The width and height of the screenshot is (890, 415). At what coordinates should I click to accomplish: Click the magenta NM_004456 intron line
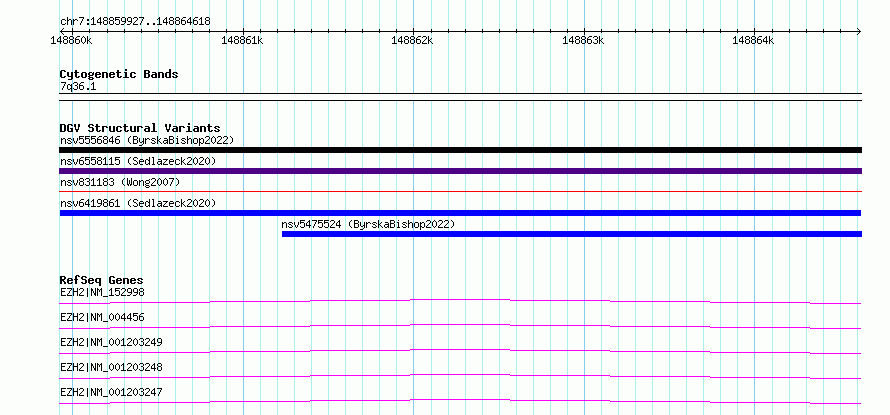coord(460,325)
